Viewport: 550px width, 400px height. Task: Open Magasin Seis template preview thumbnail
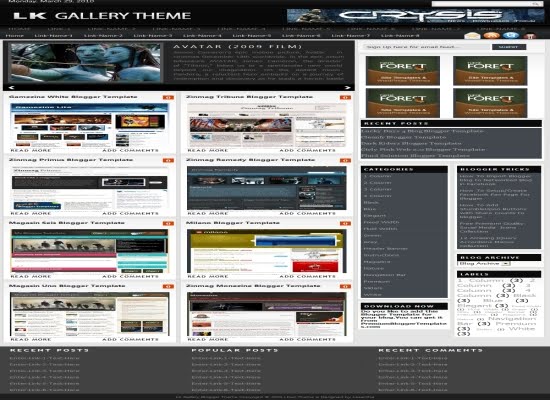coord(89,251)
